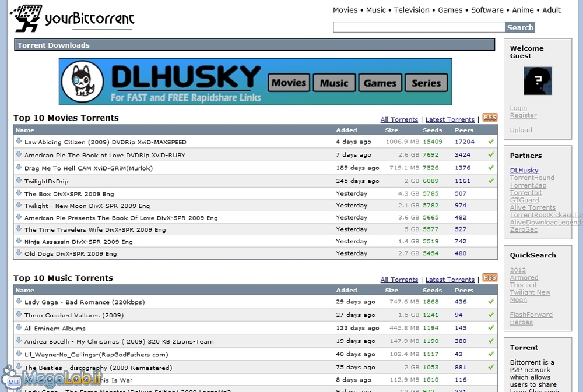Click download arrow for Lil_Wayne-No_Ceilings
This screenshot has height=392, width=583.
pyautogui.click(x=19, y=354)
